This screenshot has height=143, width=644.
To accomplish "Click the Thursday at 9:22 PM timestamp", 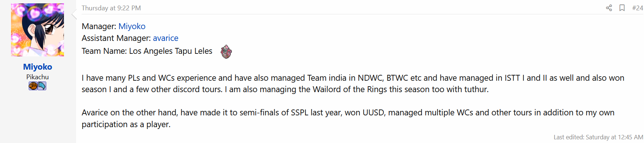I will pyautogui.click(x=111, y=8).
